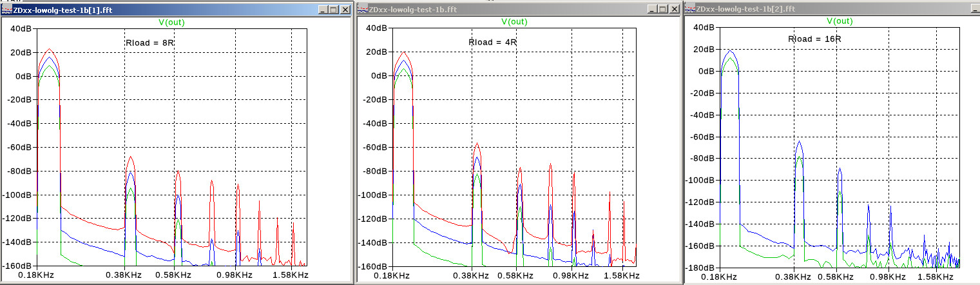Select the V(out) trace label in the 1b[1].fft window
Screen dimensions: 980x285
tap(171, 21)
